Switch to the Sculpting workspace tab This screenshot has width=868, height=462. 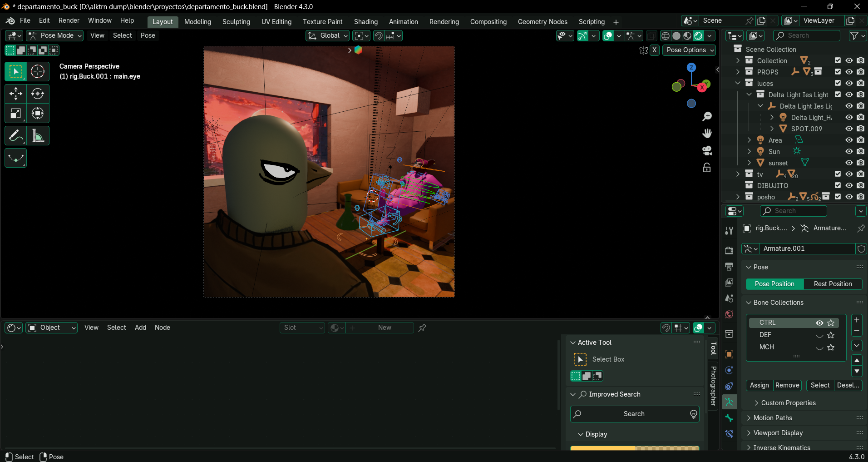[236, 22]
